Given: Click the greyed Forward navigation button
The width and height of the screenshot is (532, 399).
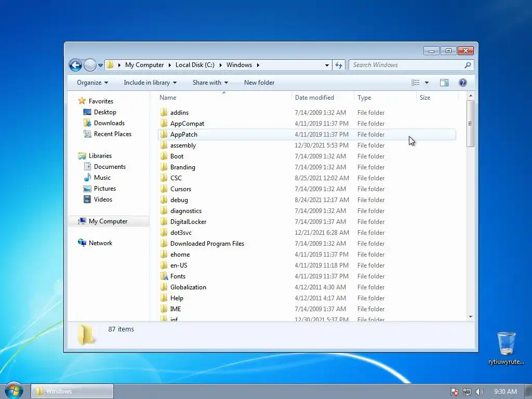Looking at the screenshot, I should click(90, 65).
